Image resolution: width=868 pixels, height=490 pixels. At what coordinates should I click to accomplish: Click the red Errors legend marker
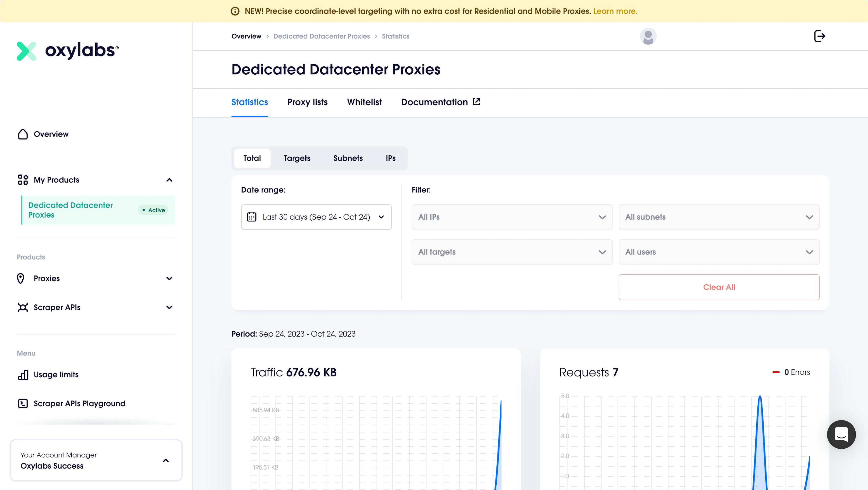click(776, 372)
